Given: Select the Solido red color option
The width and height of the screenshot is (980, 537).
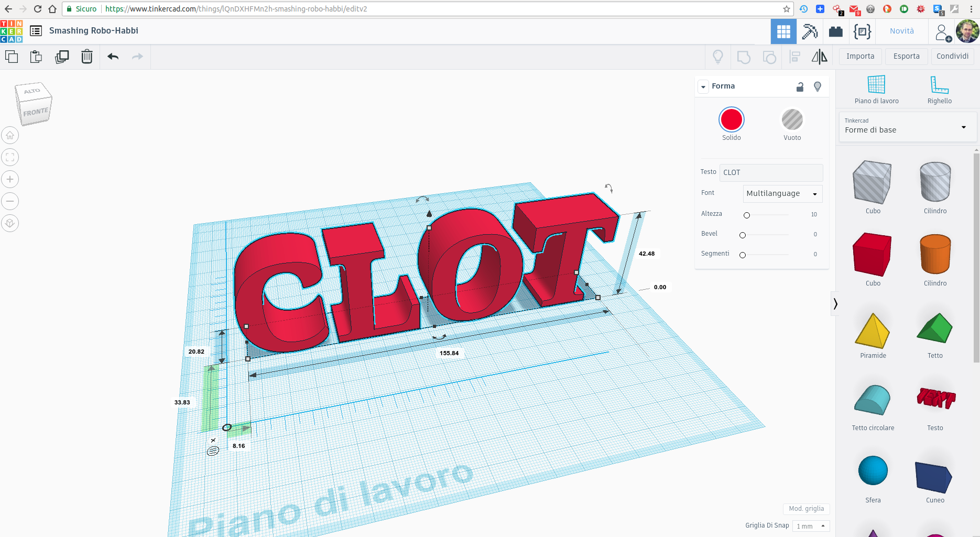Looking at the screenshot, I should pyautogui.click(x=732, y=119).
